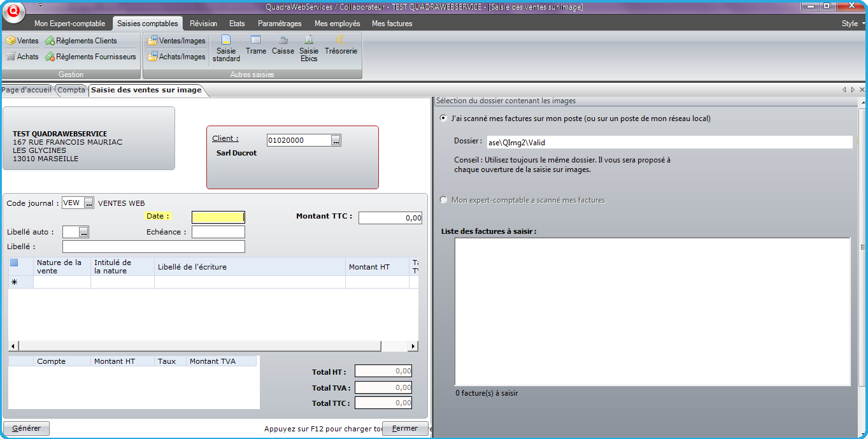Switch to the Mon Expert-comptable ribbon tab
Image resolution: width=868 pixels, height=439 pixels.
point(70,24)
